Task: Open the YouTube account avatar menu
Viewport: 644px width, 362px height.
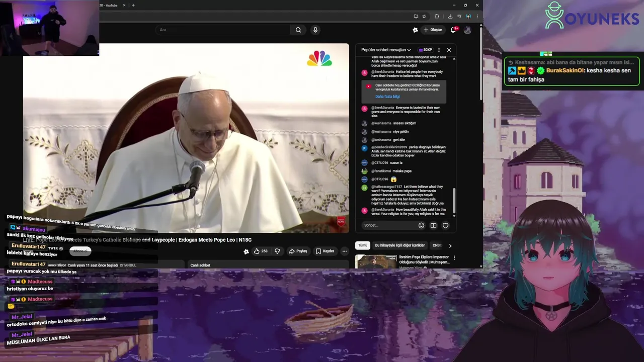Action: pos(467,30)
